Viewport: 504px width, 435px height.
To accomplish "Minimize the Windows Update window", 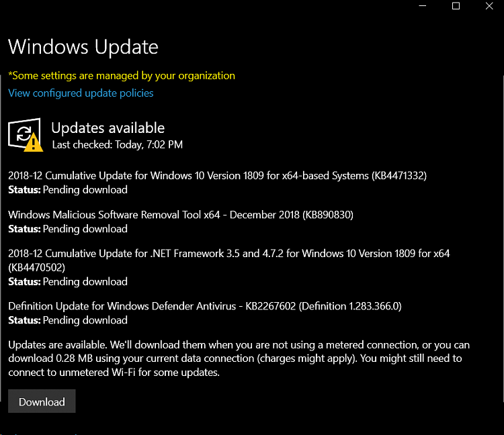I will 423,6.
